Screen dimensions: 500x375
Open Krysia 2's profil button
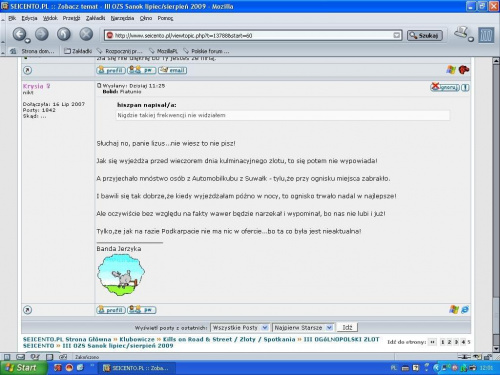111,310
